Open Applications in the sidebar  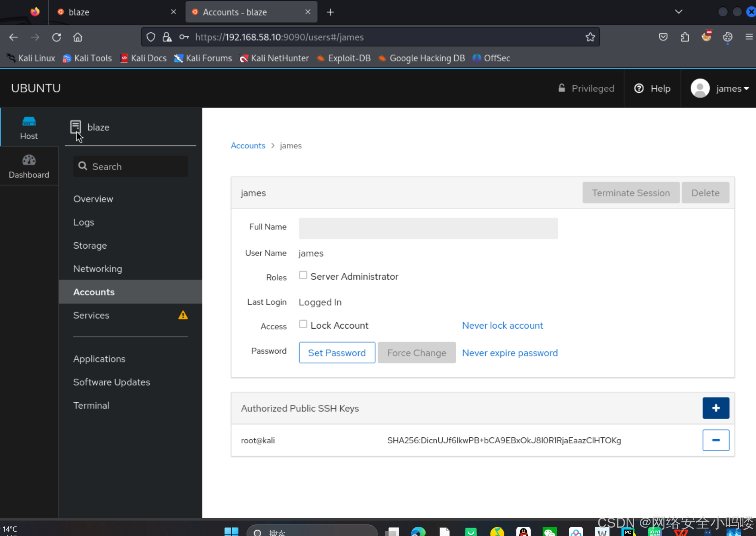[99, 359]
